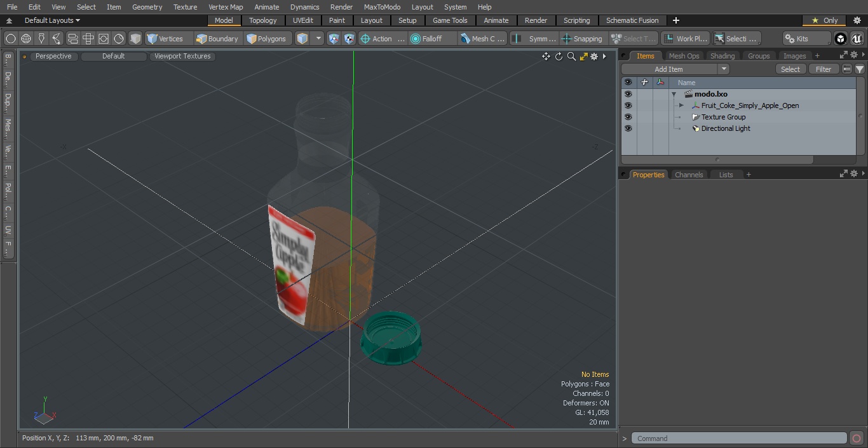The width and height of the screenshot is (868, 448).
Task: Switch to Boundary selection mode
Action: click(217, 39)
